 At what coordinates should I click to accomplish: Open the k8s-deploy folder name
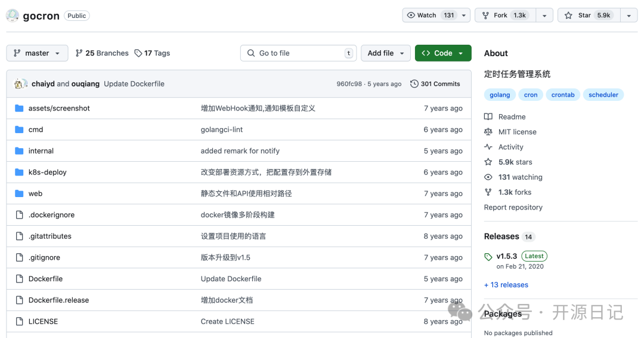[47, 173]
